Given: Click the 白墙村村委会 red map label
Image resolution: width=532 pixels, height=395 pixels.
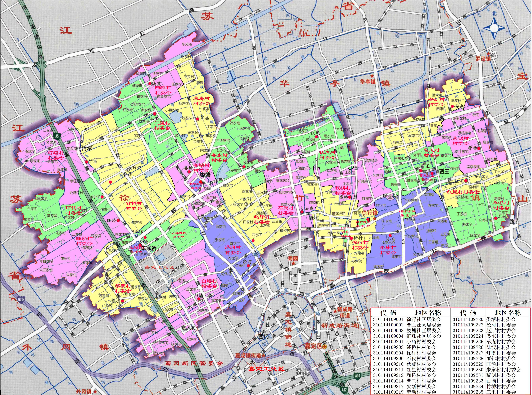Looking at the screenshot, I should click(x=209, y=283).
